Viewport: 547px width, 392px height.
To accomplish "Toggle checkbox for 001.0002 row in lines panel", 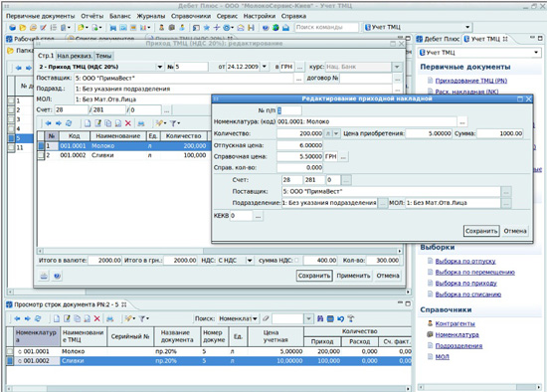I will [10, 361].
